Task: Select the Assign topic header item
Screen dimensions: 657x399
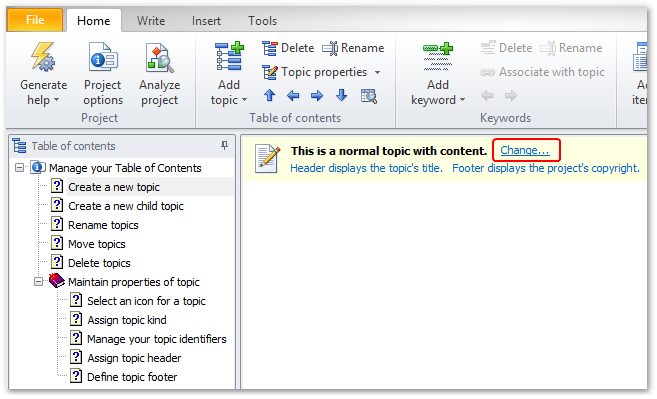Action: coord(134,358)
